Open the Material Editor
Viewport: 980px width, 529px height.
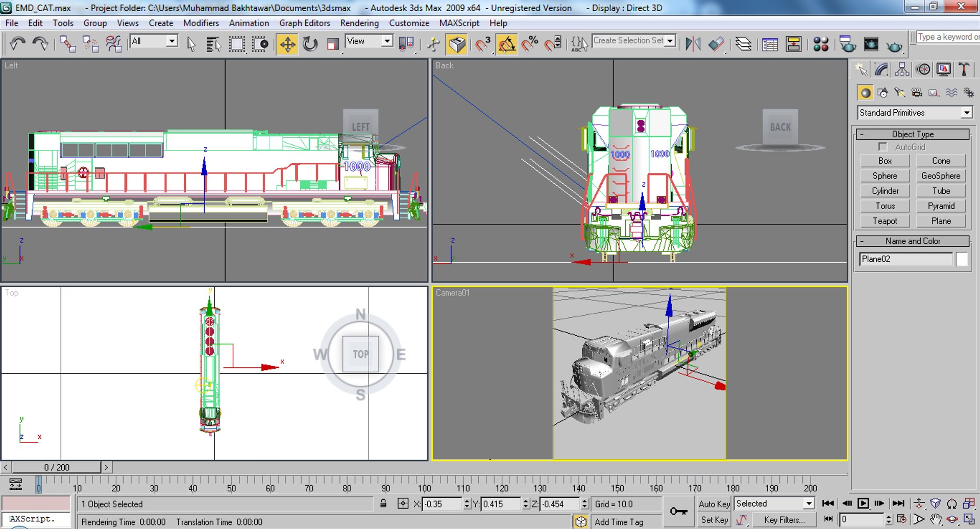[821, 44]
